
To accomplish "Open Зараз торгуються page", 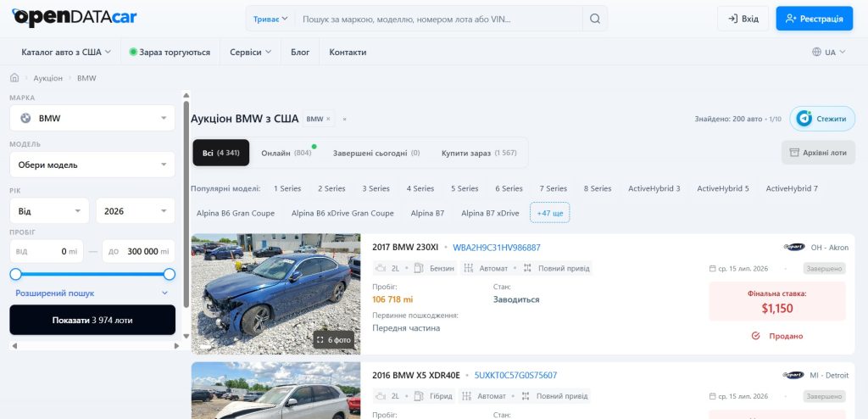I will pyautogui.click(x=170, y=52).
